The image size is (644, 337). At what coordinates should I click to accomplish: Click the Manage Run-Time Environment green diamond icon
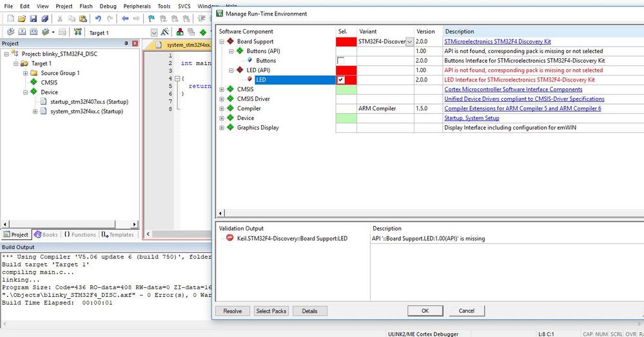tap(203, 32)
